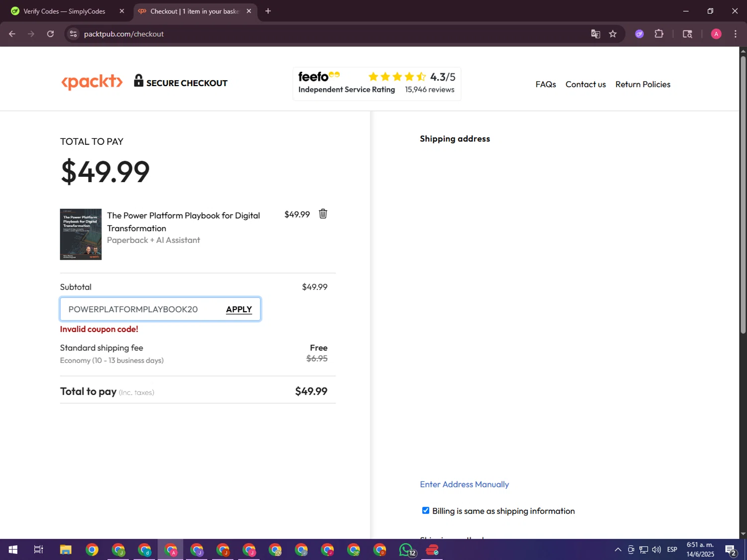Open the purple extension icon in toolbar

click(639, 34)
